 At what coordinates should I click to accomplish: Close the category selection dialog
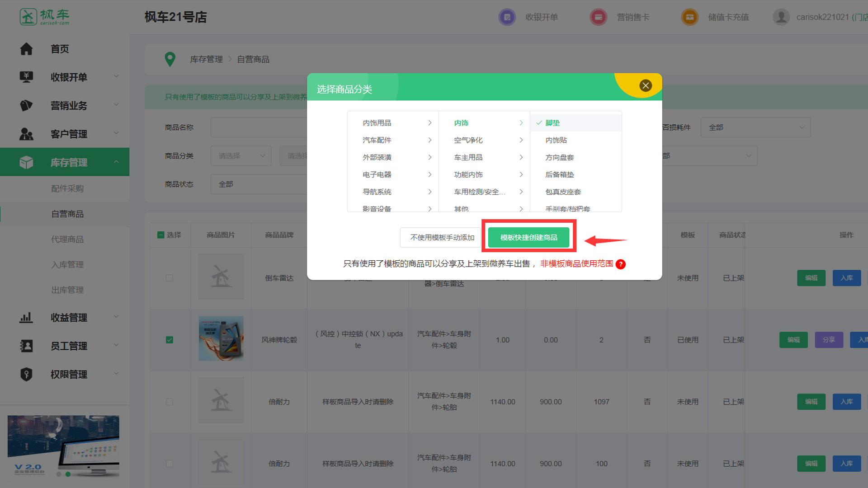[645, 85]
